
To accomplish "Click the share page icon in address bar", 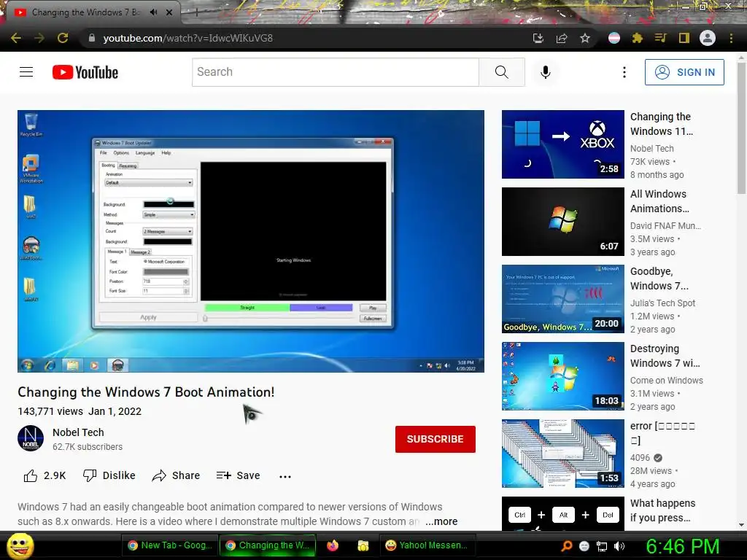I will pyautogui.click(x=562, y=38).
